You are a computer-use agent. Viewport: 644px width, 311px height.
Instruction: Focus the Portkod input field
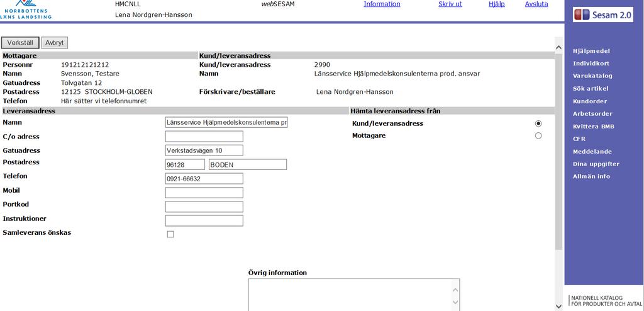(204, 206)
